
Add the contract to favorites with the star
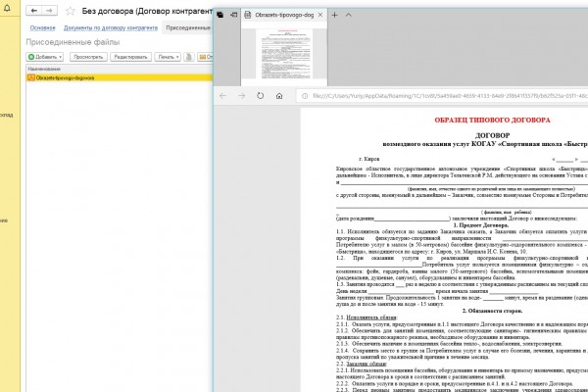[71, 11]
